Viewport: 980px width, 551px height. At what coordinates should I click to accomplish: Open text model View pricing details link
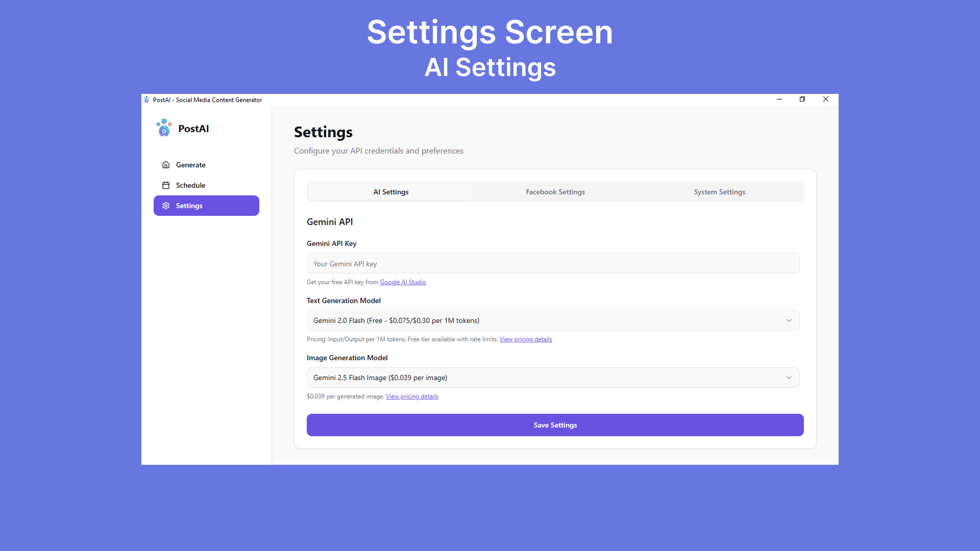point(526,339)
